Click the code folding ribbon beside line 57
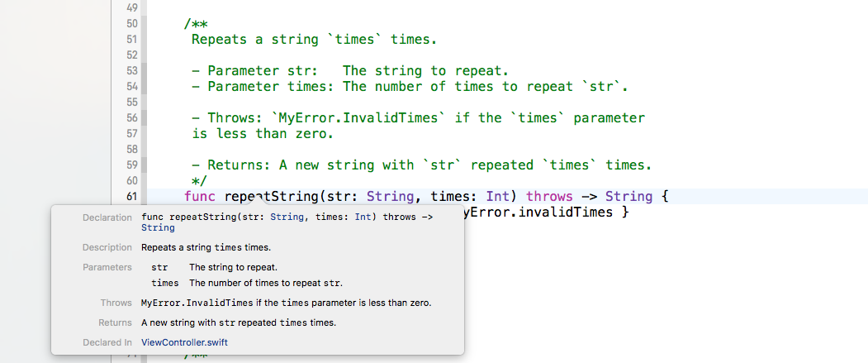868x363 pixels. [144, 133]
